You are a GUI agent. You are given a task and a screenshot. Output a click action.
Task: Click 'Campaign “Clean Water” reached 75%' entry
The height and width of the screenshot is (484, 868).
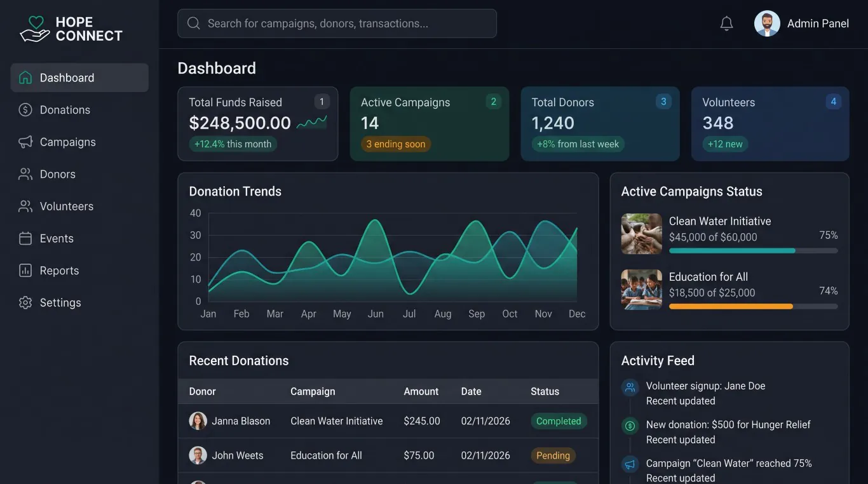[729, 464]
